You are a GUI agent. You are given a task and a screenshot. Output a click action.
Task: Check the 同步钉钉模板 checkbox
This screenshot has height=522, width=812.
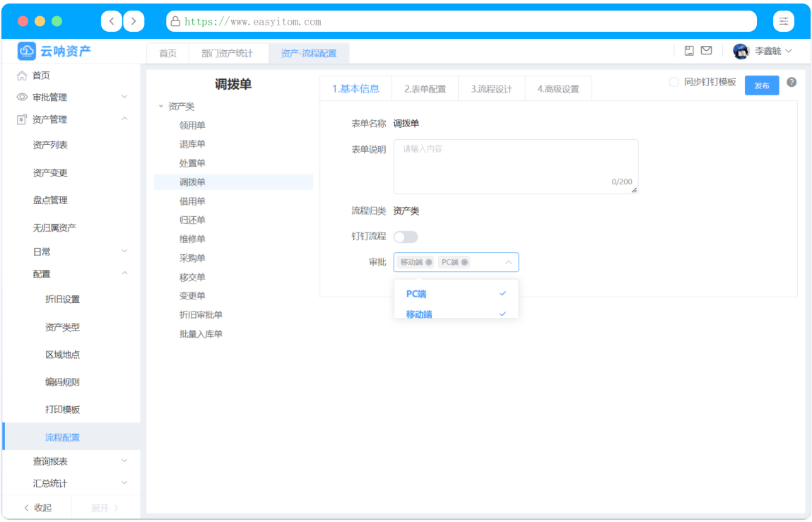(673, 82)
